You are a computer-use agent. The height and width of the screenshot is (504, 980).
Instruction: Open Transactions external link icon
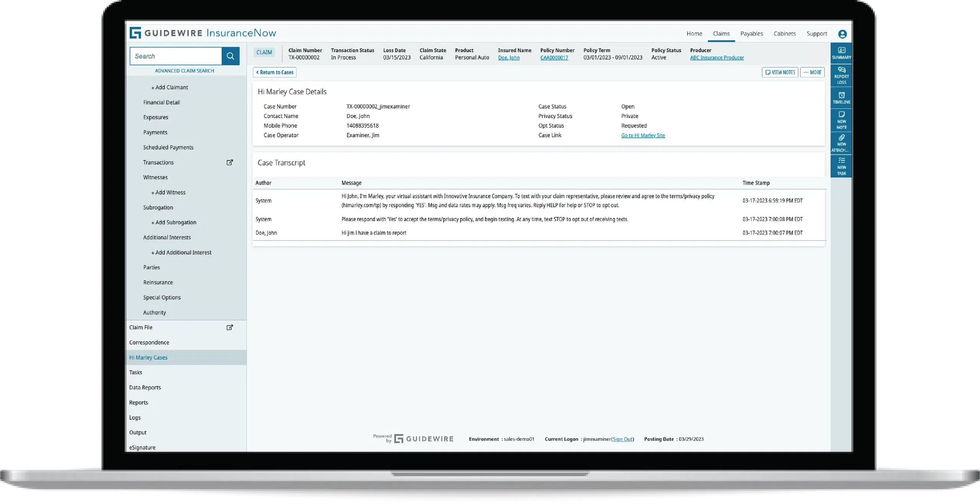tap(230, 162)
